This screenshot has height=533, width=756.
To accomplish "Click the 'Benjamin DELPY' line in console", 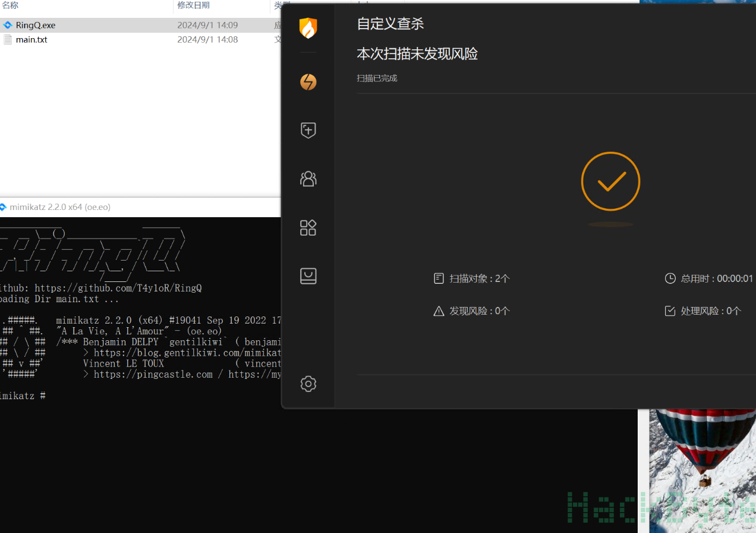I will [169, 342].
